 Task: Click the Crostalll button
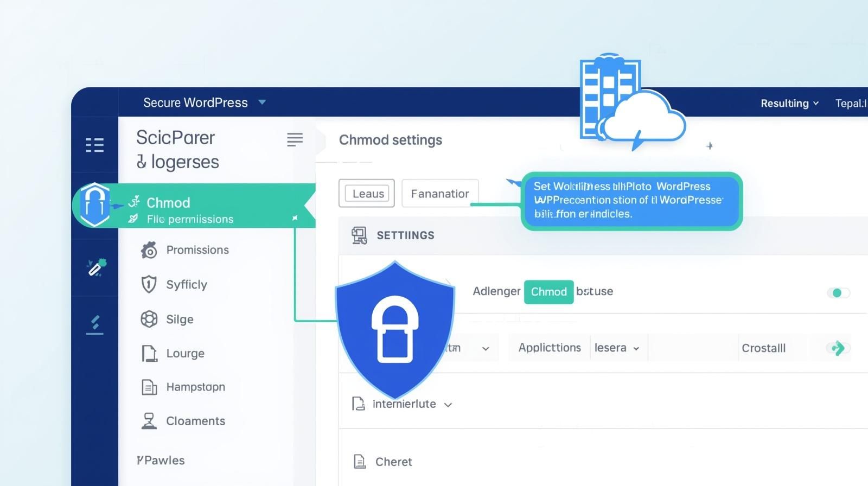click(763, 348)
